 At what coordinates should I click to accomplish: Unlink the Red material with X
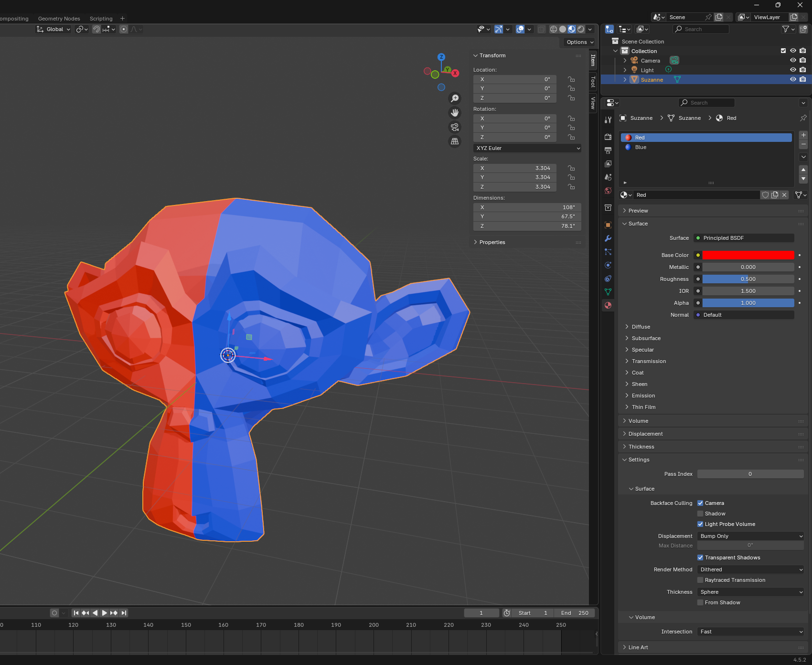[784, 195]
